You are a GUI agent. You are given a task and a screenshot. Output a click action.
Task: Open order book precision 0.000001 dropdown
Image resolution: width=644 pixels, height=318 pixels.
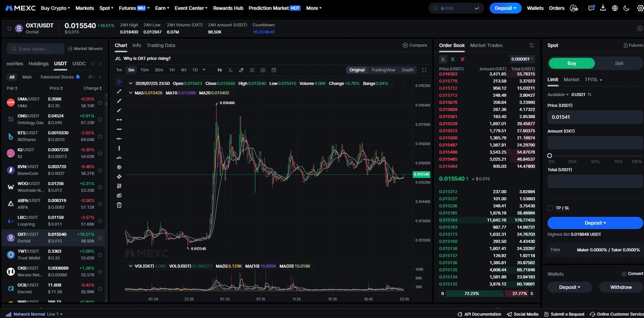tap(522, 59)
